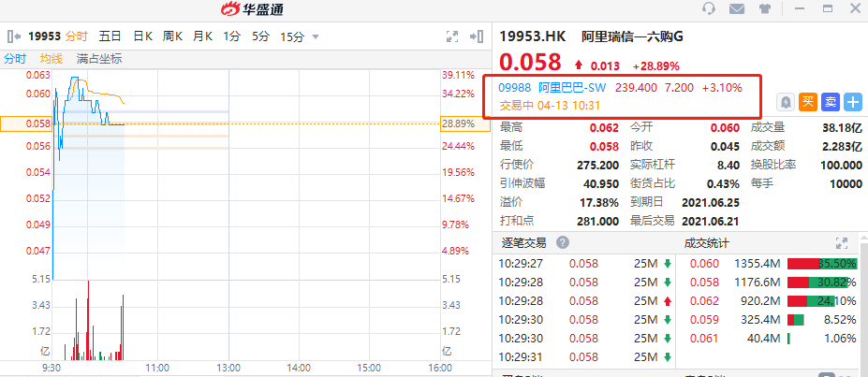This screenshot has width=868, height=377.
Task: Expand chart to fullscreen icon
Action: 452,36
